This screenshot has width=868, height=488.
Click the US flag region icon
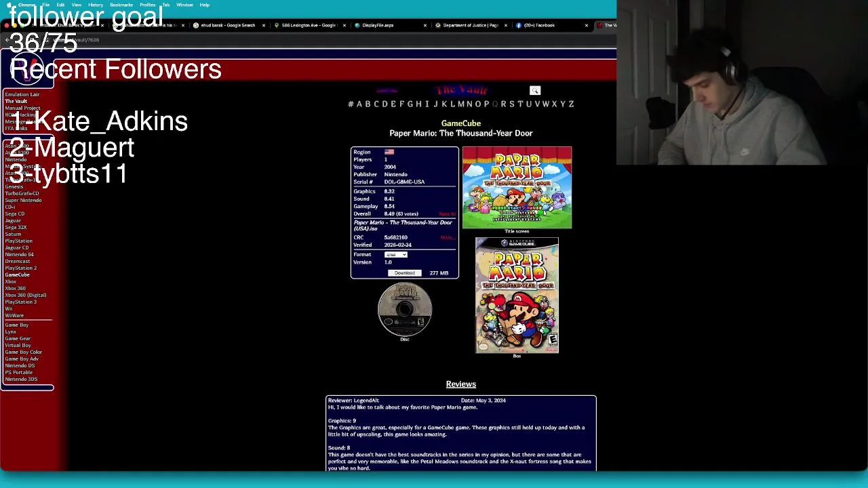click(x=389, y=152)
